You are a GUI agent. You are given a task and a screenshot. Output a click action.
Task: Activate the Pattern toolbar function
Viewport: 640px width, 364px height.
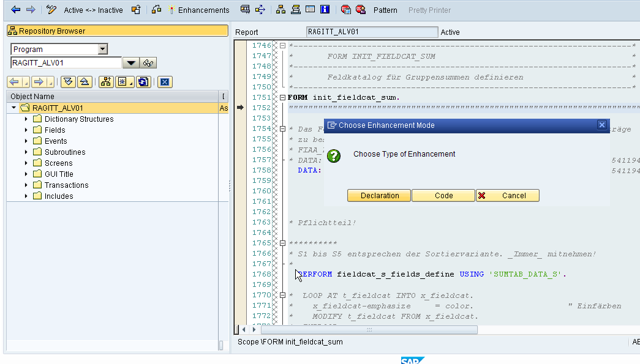coord(385,10)
